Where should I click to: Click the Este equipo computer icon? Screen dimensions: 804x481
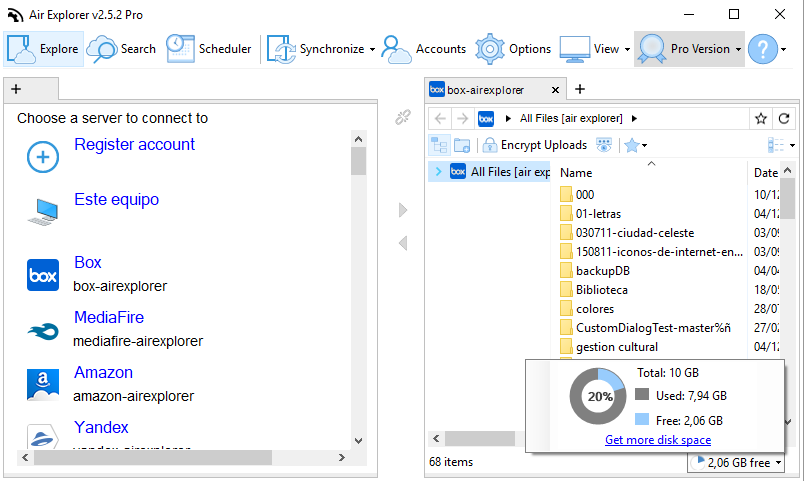43,212
